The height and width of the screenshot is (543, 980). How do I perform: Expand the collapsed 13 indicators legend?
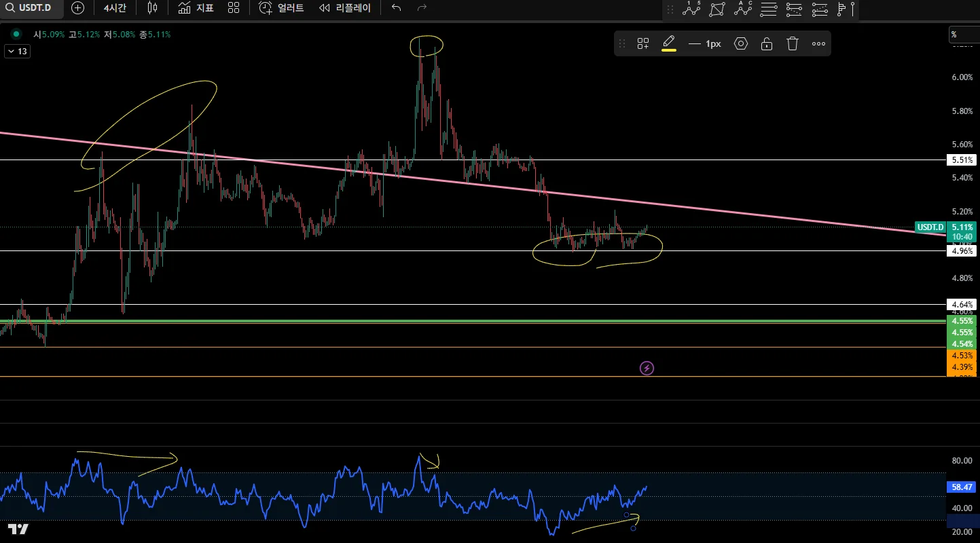pyautogui.click(x=17, y=51)
